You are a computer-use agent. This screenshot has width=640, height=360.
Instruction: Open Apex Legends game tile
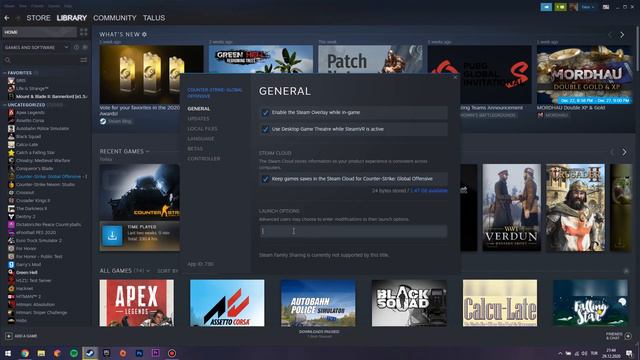[137, 303]
